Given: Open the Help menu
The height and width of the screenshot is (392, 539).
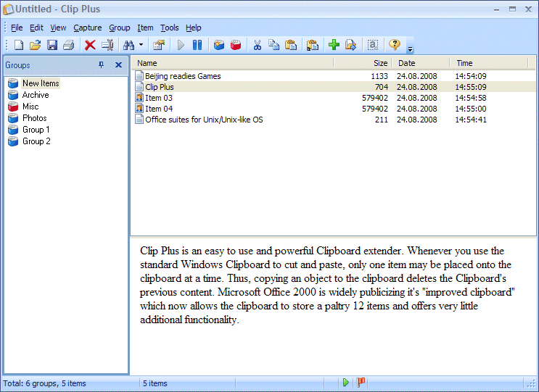Looking at the screenshot, I should (x=193, y=28).
